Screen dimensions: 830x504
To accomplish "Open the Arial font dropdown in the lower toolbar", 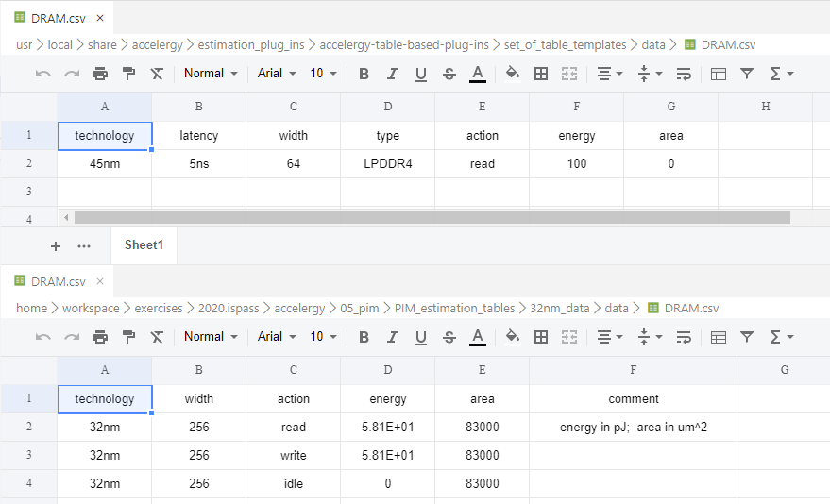I will (277, 337).
